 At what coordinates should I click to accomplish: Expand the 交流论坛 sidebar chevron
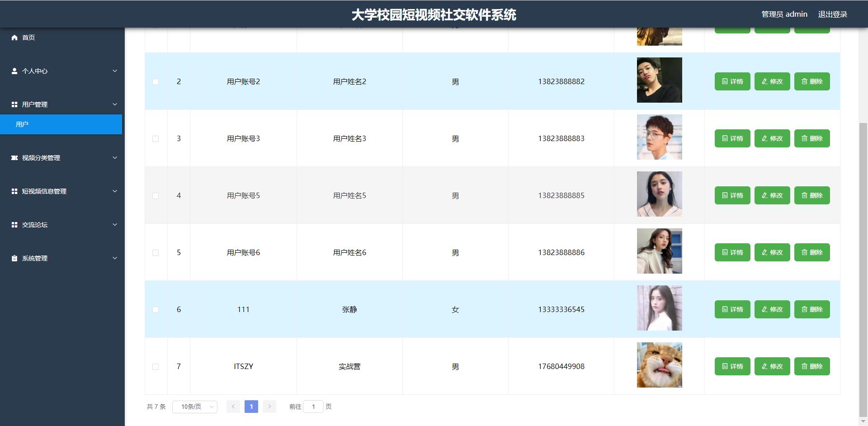(x=115, y=225)
